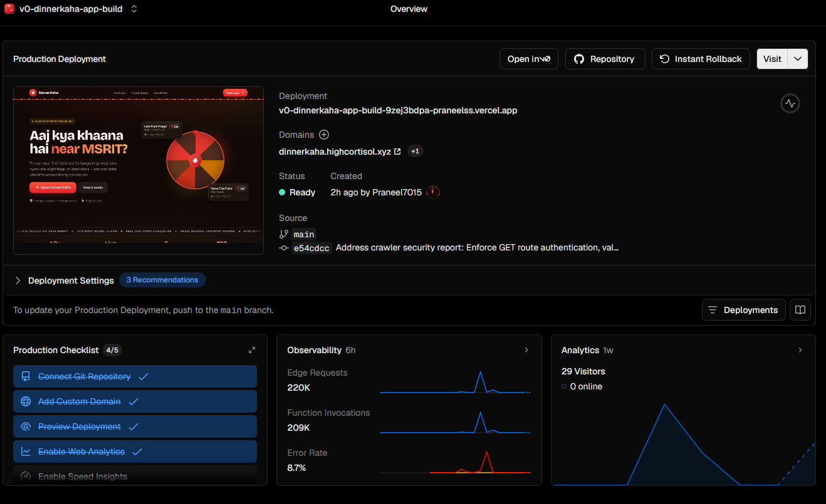
Task: Click the Production Deployment heading
Action: coord(60,59)
